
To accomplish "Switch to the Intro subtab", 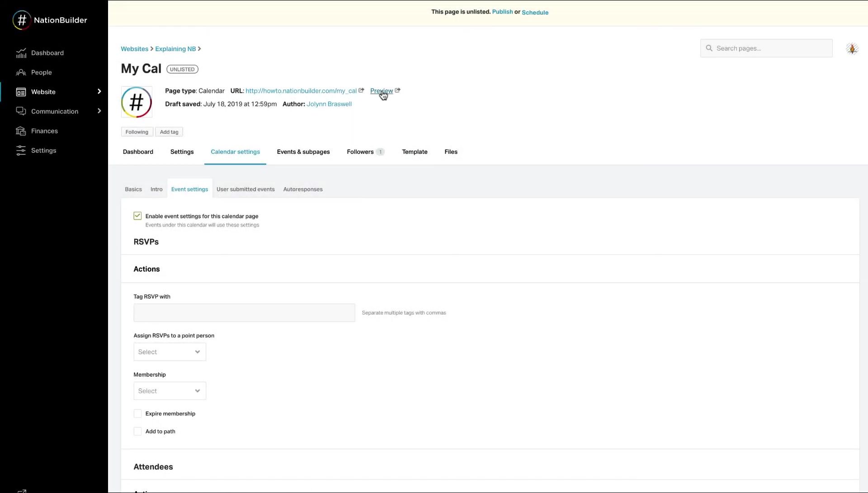I will pyautogui.click(x=156, y=190).
